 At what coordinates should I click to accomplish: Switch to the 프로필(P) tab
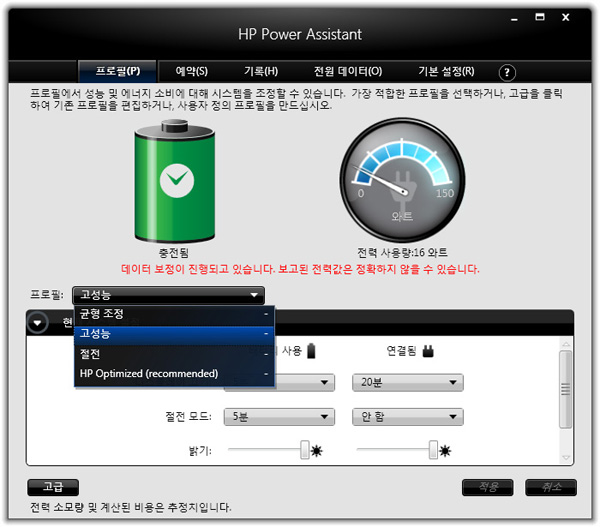coord(117,71)
